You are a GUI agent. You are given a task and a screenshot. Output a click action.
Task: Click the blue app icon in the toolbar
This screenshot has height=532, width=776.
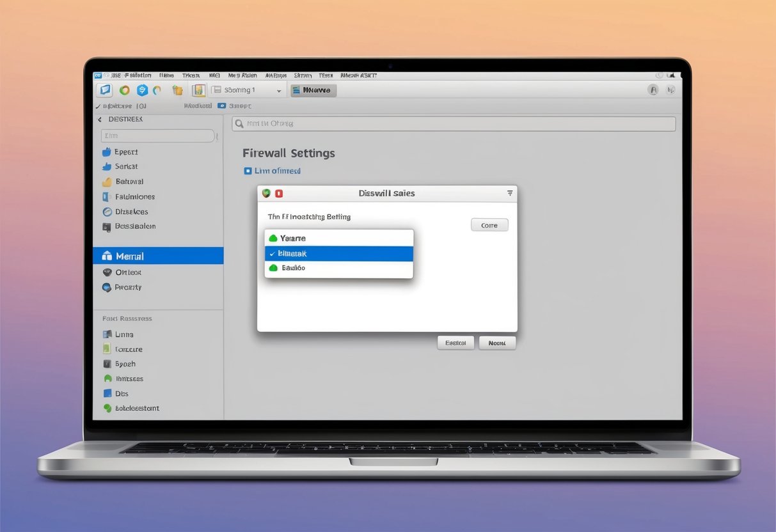104,90
